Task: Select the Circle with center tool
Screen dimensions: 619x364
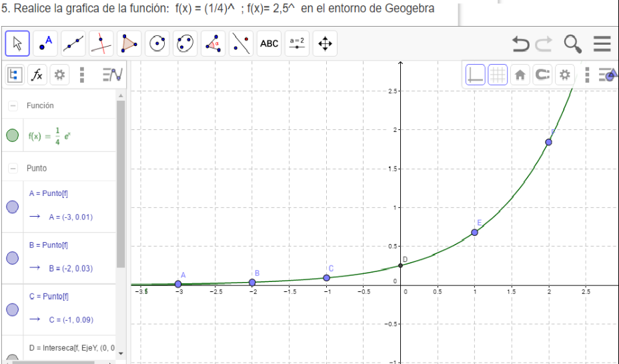Action: 157,43
